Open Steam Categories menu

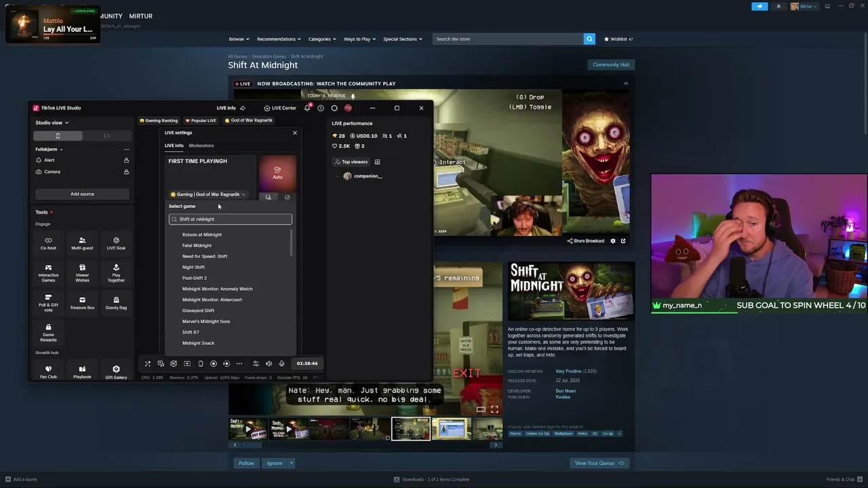coord(321,39)
